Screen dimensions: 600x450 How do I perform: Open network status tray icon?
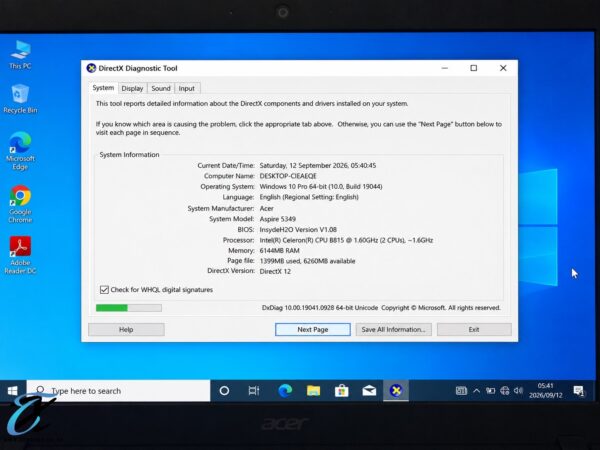pos(505,391)
